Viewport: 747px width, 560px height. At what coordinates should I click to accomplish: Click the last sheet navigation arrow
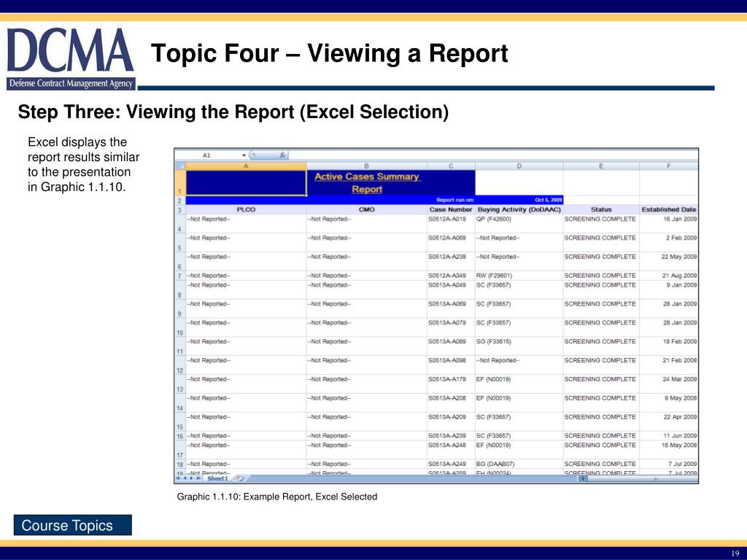[x=198, y=478]
